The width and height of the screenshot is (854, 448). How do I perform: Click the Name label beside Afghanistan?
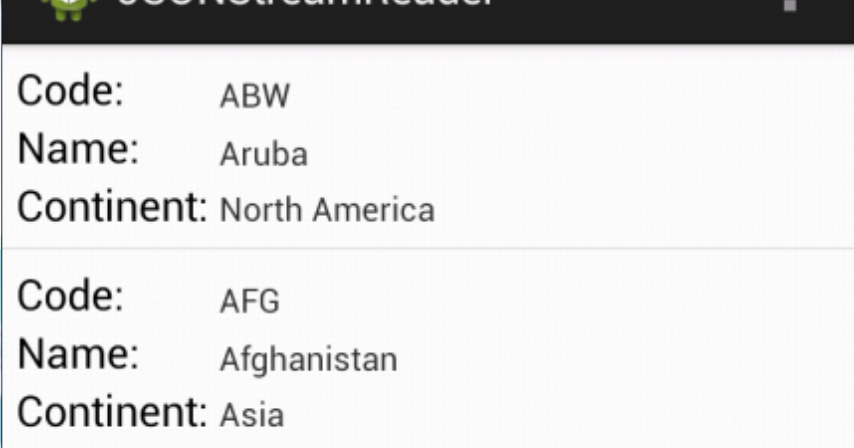coord(78,354)
